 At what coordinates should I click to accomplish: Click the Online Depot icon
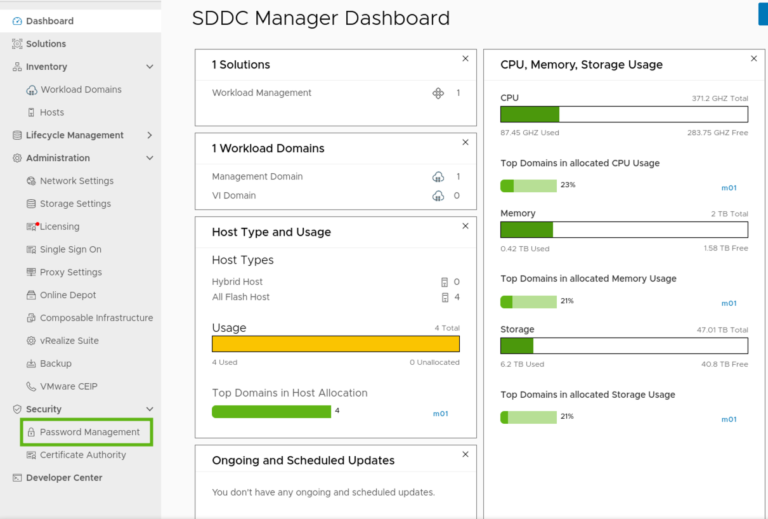pos(31,295)
